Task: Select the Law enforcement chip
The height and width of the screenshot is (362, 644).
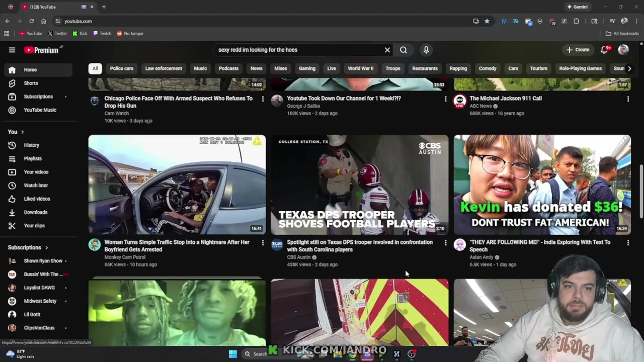Action: (x=164, y=68)
